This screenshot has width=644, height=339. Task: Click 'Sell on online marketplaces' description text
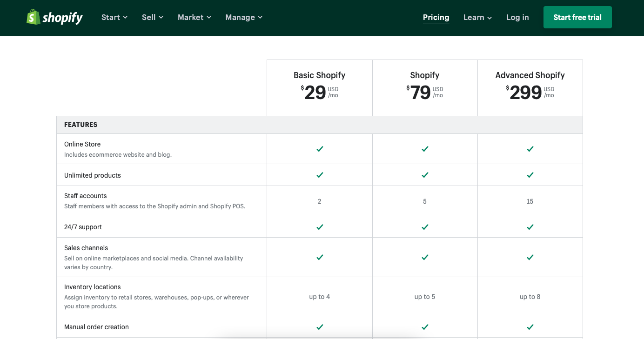[x=154, y=263]
